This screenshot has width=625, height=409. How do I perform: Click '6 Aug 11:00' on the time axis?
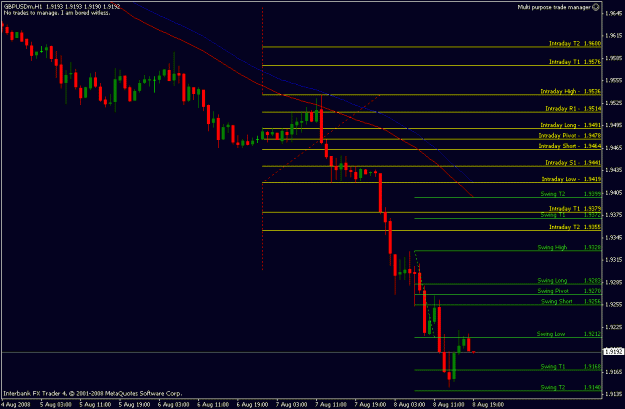point(213,405)
